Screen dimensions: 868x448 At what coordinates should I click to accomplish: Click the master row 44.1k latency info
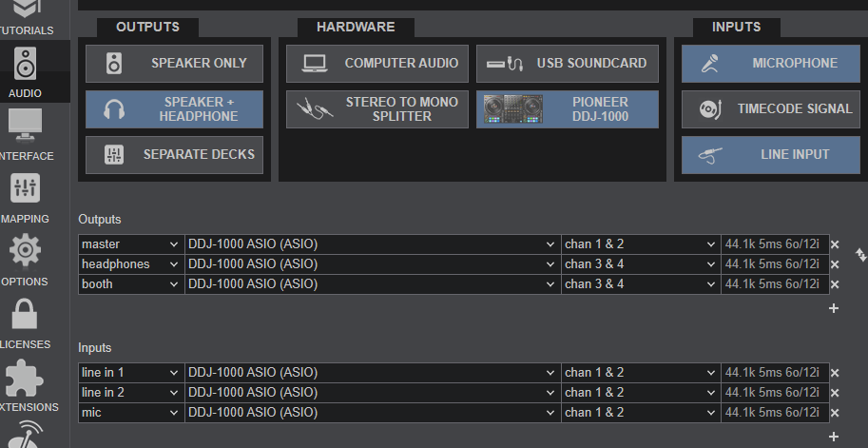pos(775,244)
